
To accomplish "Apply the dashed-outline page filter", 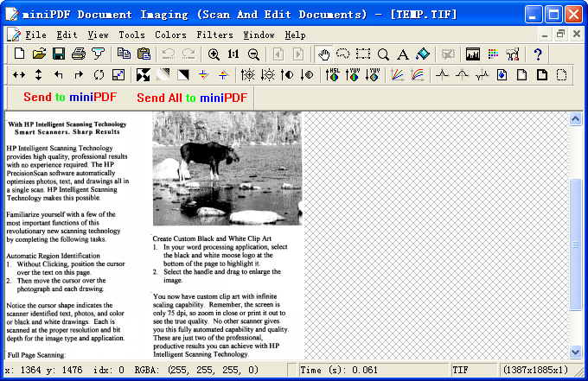I will pos(561,75).
